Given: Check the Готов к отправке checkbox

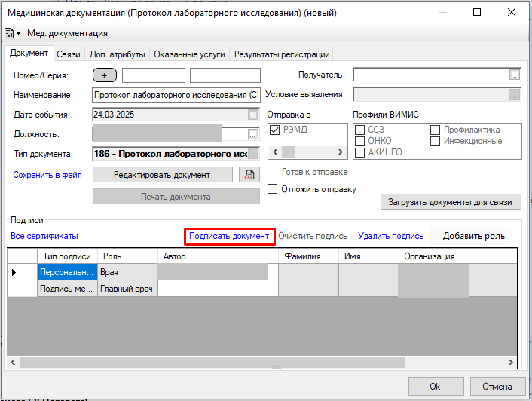Looking at the screenshot, I should click(273, 172).
